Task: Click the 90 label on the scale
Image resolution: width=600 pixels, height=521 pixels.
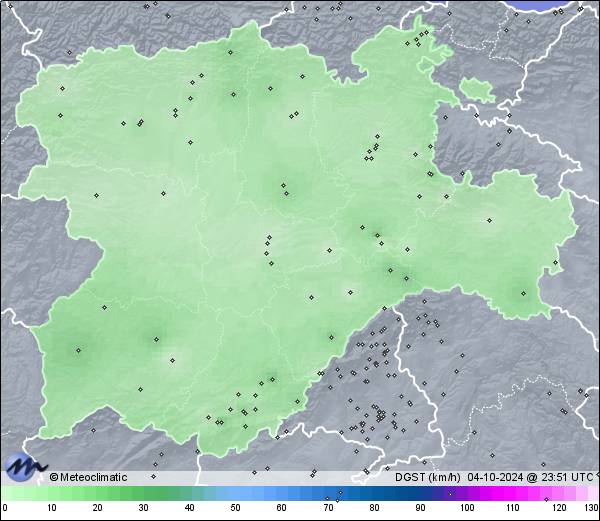Action: (420, 508)
